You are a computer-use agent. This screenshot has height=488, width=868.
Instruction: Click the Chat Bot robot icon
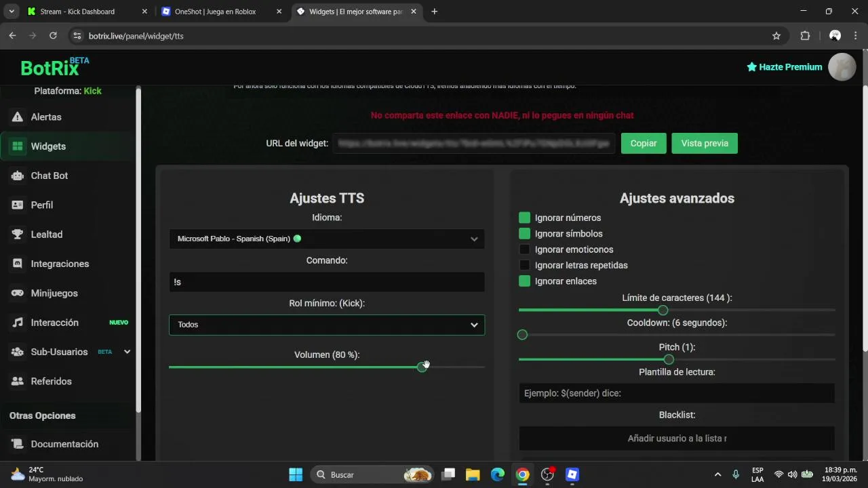point(18,176)
